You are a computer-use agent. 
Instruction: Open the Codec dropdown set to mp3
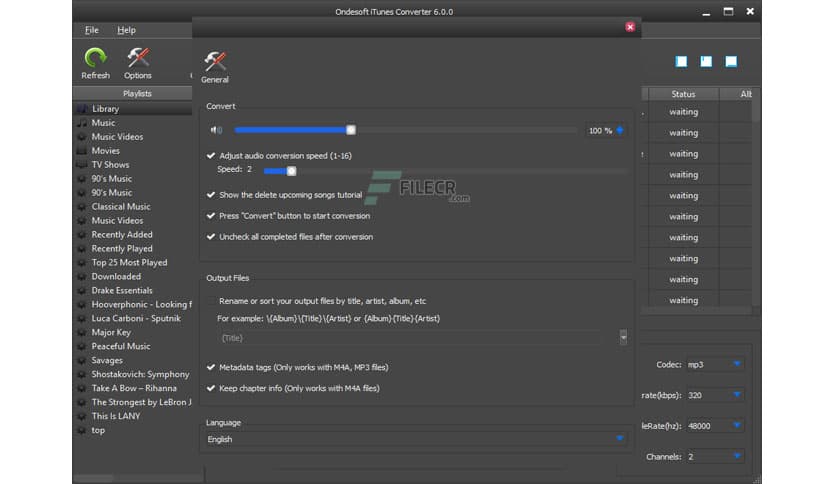click(x=714, y=365)
